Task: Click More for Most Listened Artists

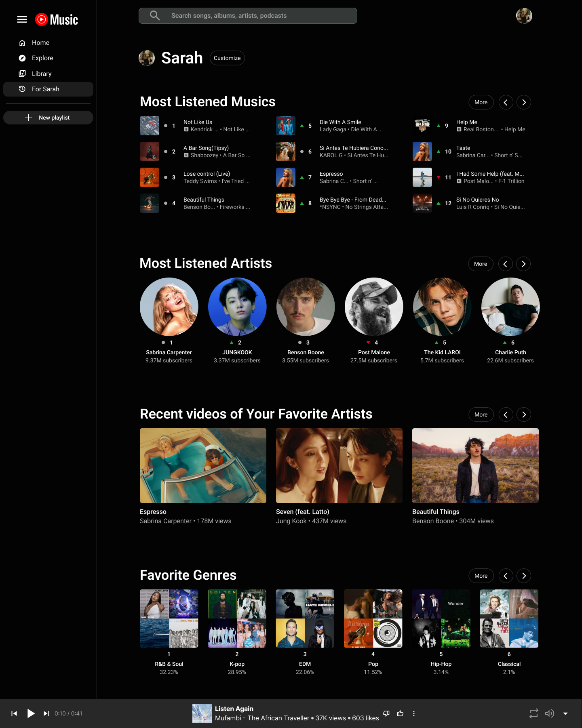Action: click(481, 264)
